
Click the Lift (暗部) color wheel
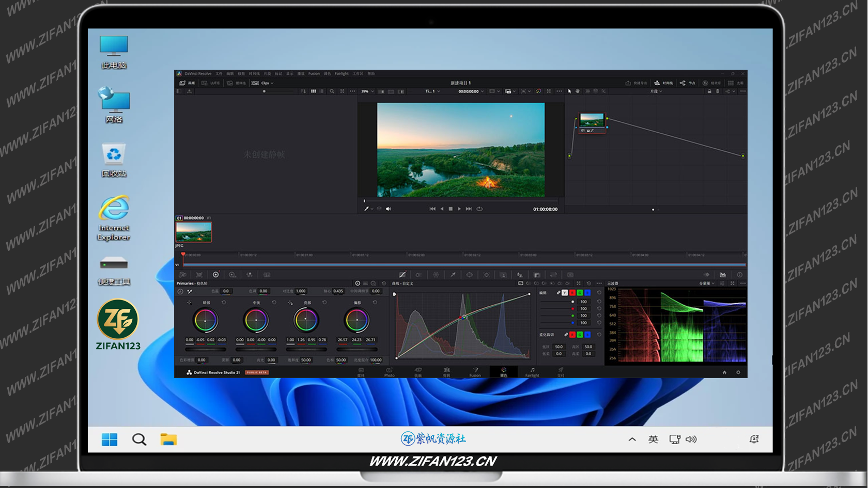(205, 321)
